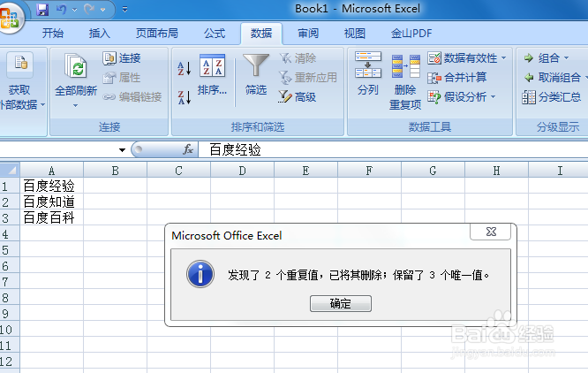The width and height of the screenshot is (588, 373).
Task: Open the redo history dropdown arrow
Action: (x=102, y=10)
